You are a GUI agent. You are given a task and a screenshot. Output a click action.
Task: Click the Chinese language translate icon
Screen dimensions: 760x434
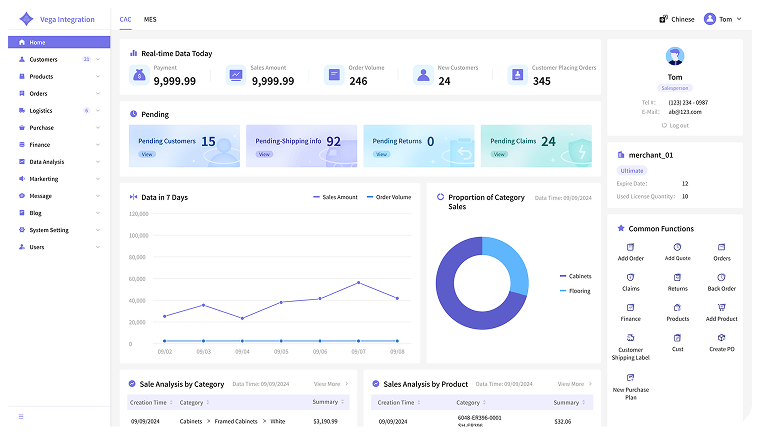coord(663,19)
